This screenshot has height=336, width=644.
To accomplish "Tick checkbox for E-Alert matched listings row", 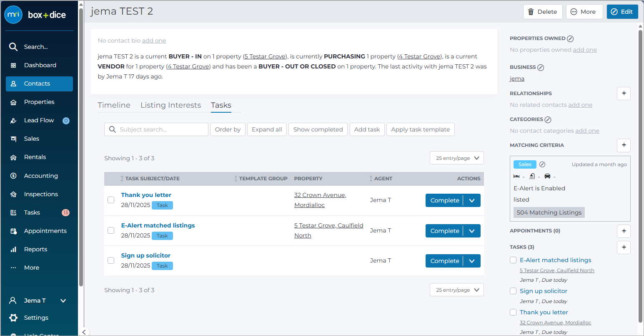I will (111, 230).
